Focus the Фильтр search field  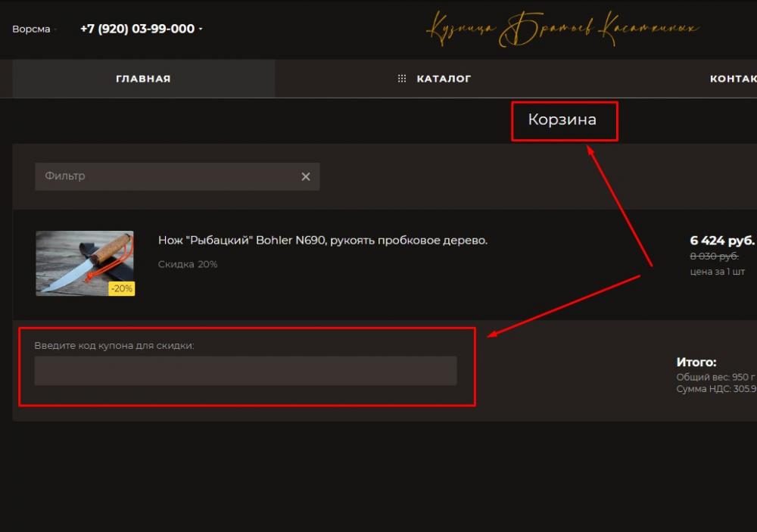pyautogui.click(x=176, y=176)
